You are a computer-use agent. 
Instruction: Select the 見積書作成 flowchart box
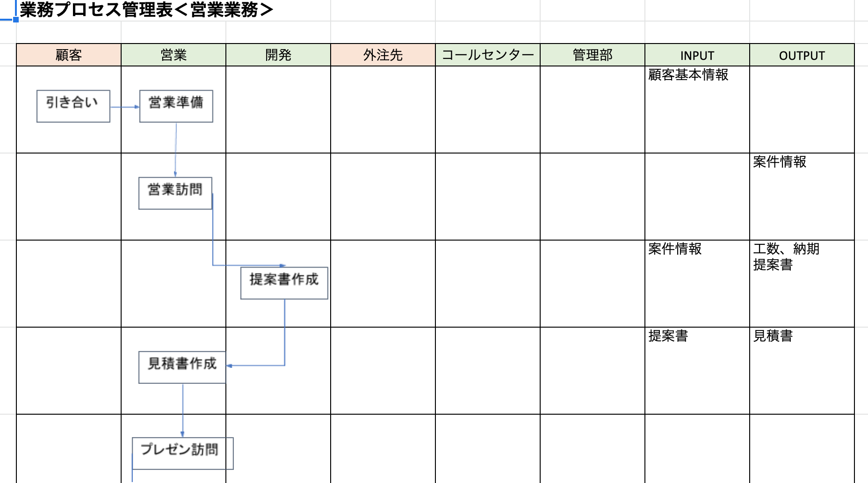click(x=182, y=367)
